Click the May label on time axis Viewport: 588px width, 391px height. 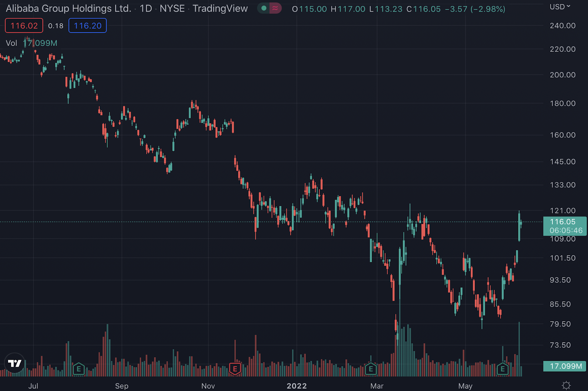[465, 386]
